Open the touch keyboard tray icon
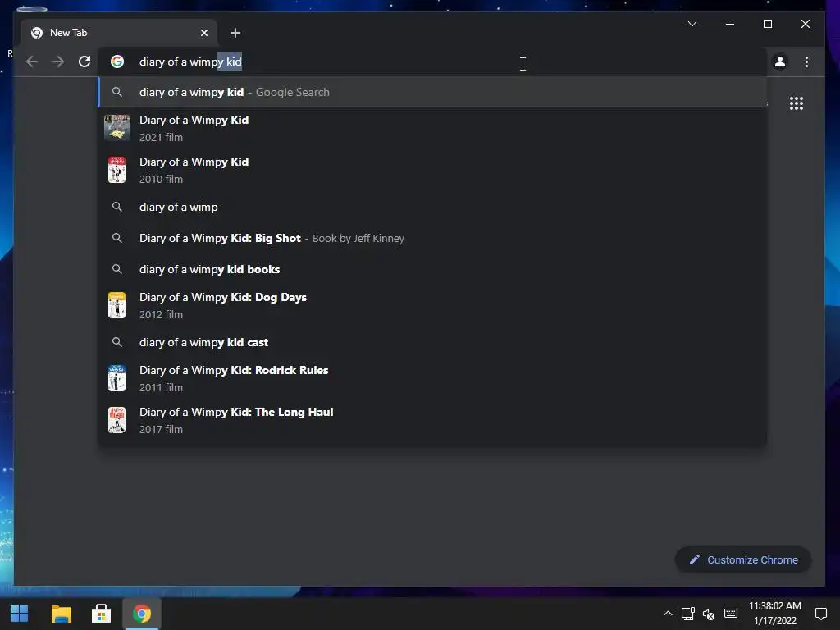The width and height of the screenshot is (840, 630). point(731,614)
